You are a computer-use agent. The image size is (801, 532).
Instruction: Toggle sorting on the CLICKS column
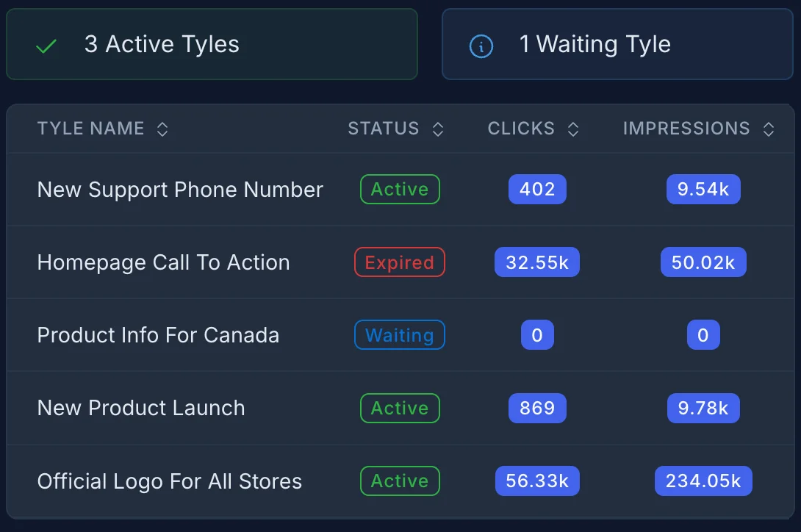574,129
